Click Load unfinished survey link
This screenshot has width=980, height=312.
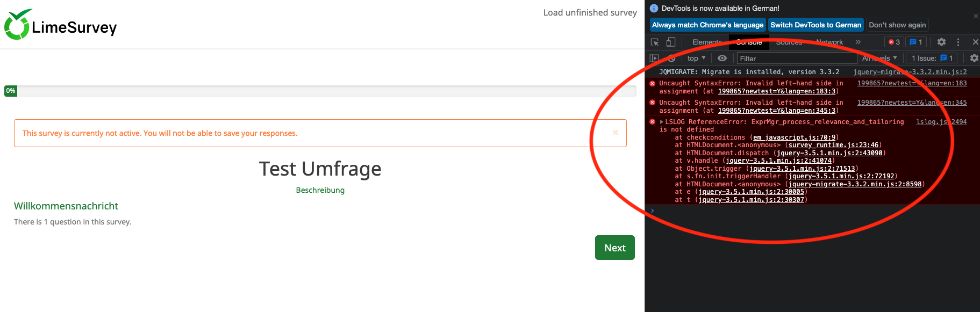click(x=590, y=12)
